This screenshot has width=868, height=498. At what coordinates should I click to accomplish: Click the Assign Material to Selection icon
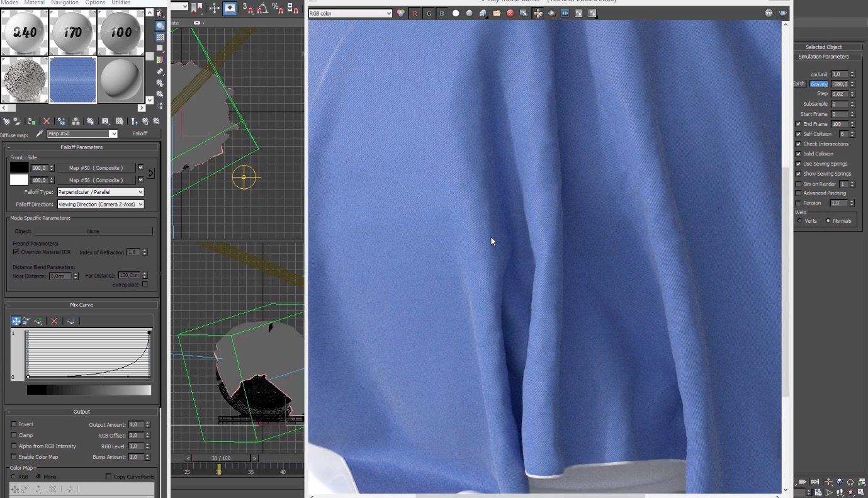coord(31,121)
